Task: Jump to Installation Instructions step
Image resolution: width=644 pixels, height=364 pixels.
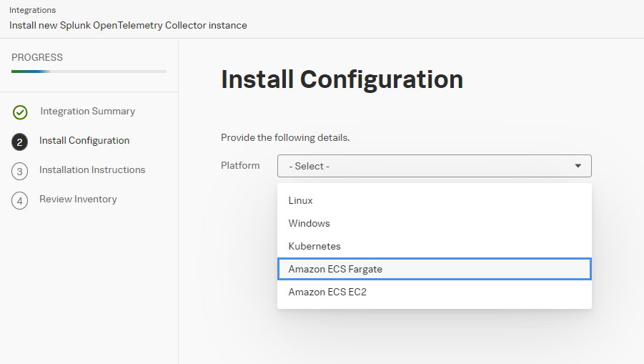Action: coord(92,169)
